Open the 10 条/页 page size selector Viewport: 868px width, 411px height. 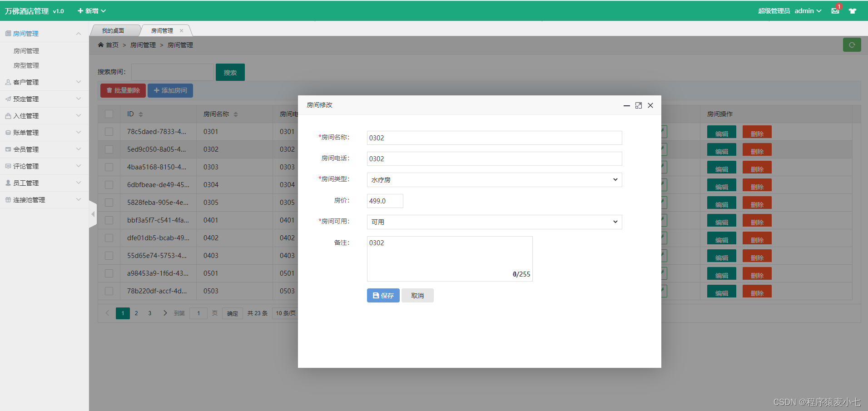285,313
